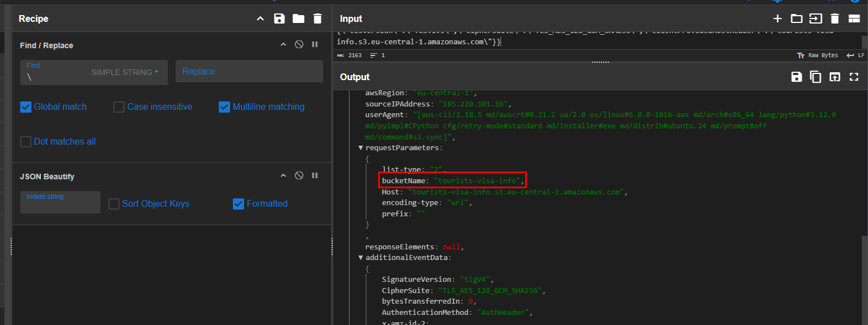The image size is (868, 325).
Task: Uncheck the Global match checkbox
Action: coord(26,107)
